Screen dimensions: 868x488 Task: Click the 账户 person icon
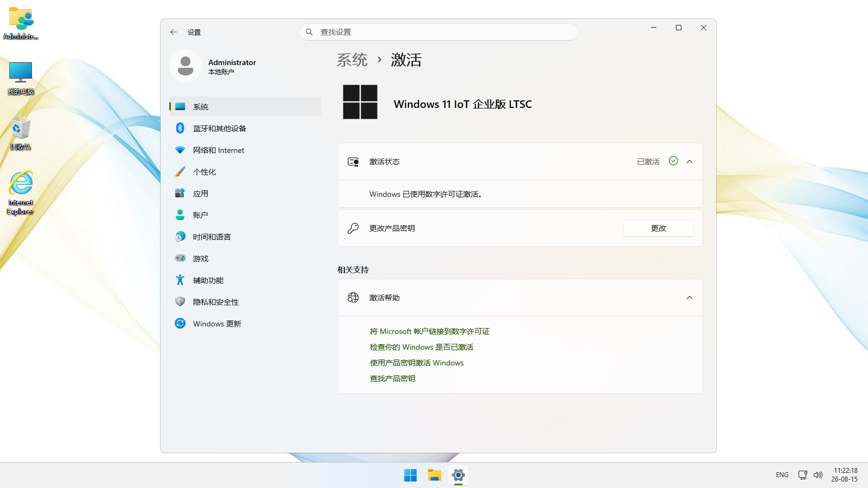click(x=180, y=215)
